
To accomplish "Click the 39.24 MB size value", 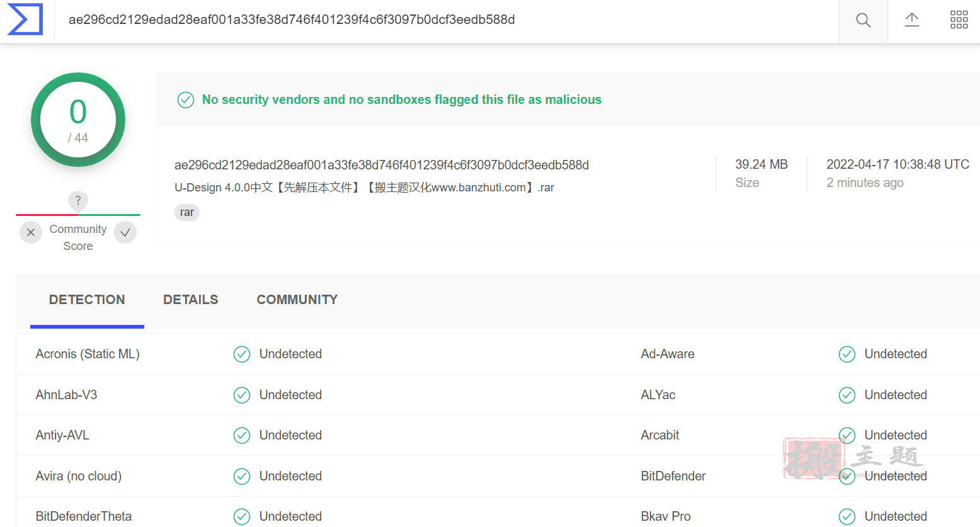I will [761, 164].
